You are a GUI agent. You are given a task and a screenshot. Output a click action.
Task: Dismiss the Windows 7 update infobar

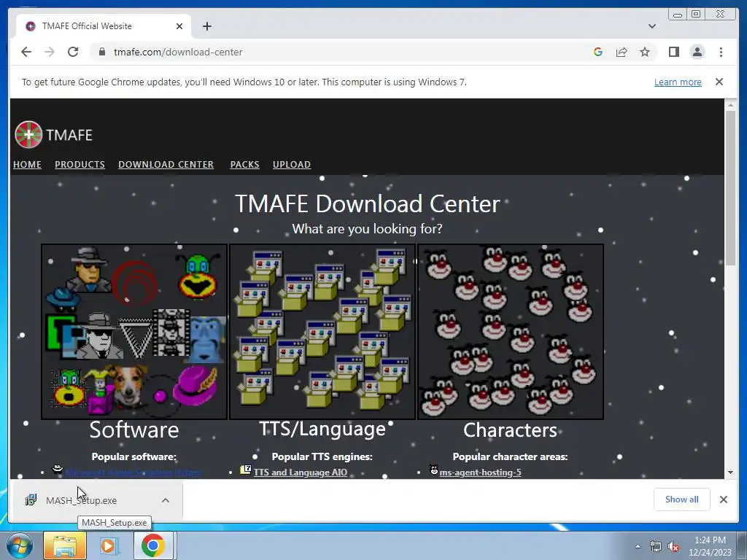[x=719, y=82]
